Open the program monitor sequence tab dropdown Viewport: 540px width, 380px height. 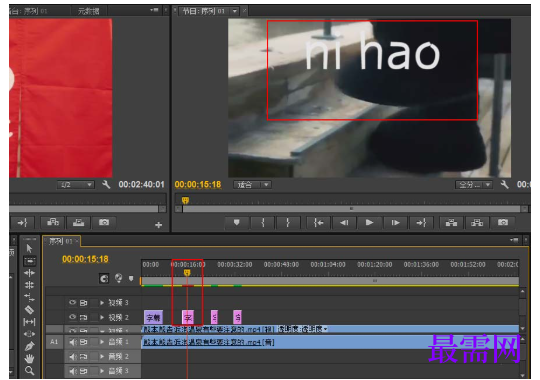pyautogui.click(x=235, y=11)
